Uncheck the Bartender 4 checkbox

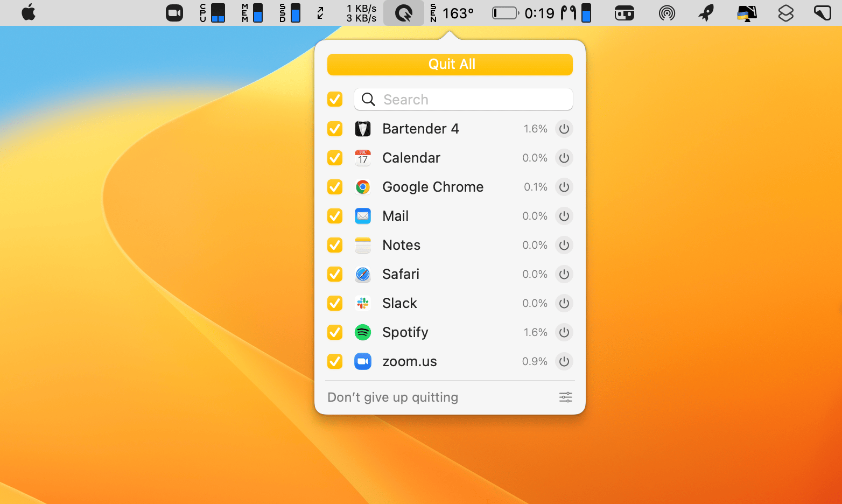(335, 129)
